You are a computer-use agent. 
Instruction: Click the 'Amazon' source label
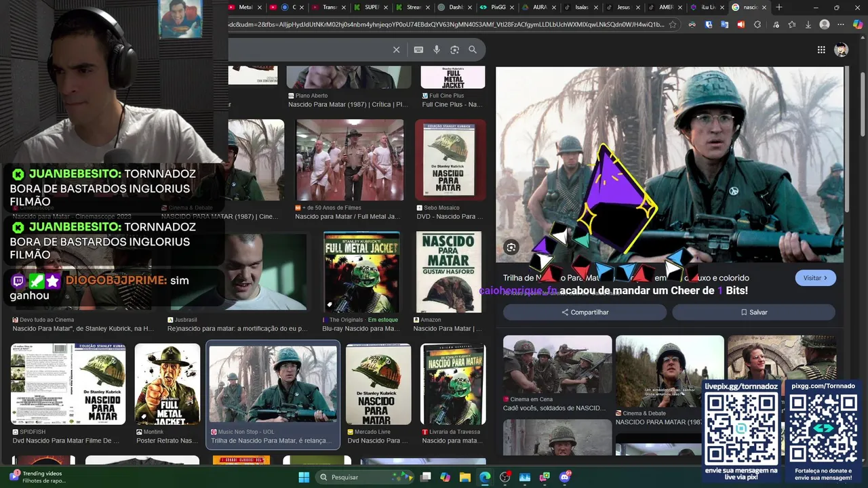pyautogui.click(x=431, y=320)
